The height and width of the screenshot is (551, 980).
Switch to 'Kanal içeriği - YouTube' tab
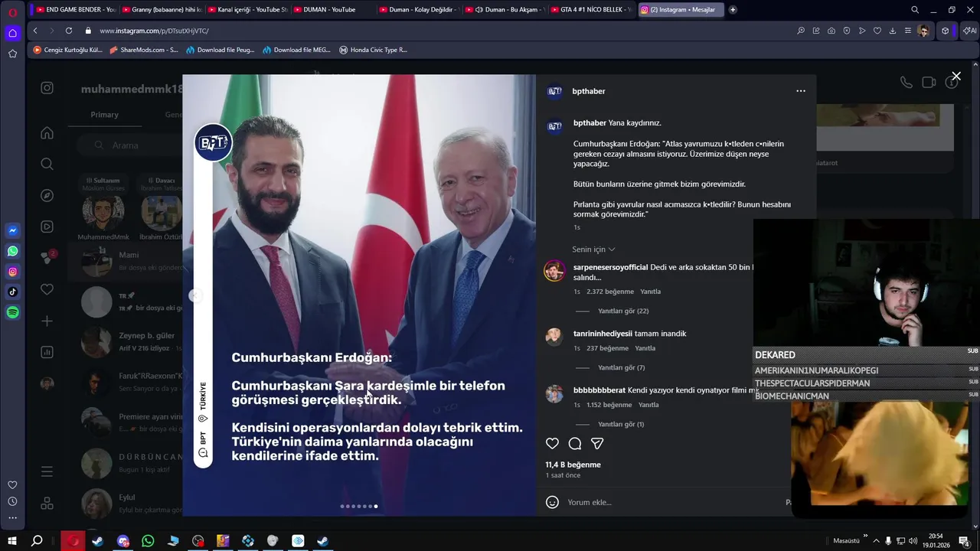[x=247, y=10]
